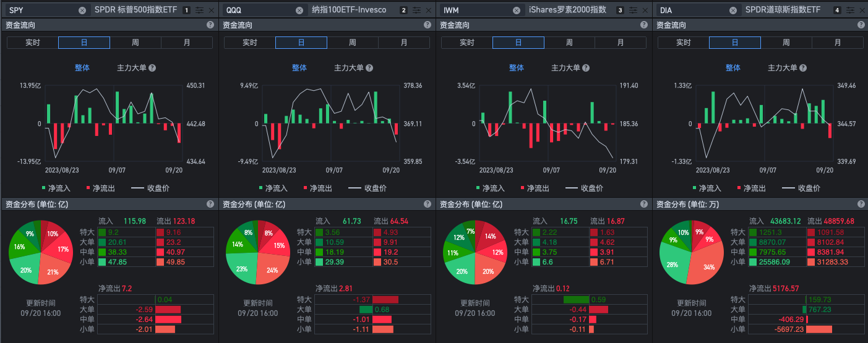Open settings icon for QQQ panel

click(416, 11)
